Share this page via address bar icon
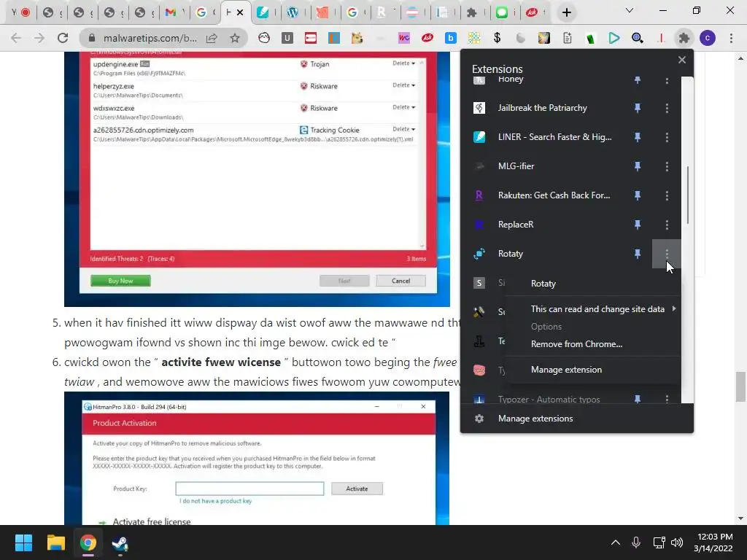The height and width of the screenshot is (560, 747). coord(212,38)
